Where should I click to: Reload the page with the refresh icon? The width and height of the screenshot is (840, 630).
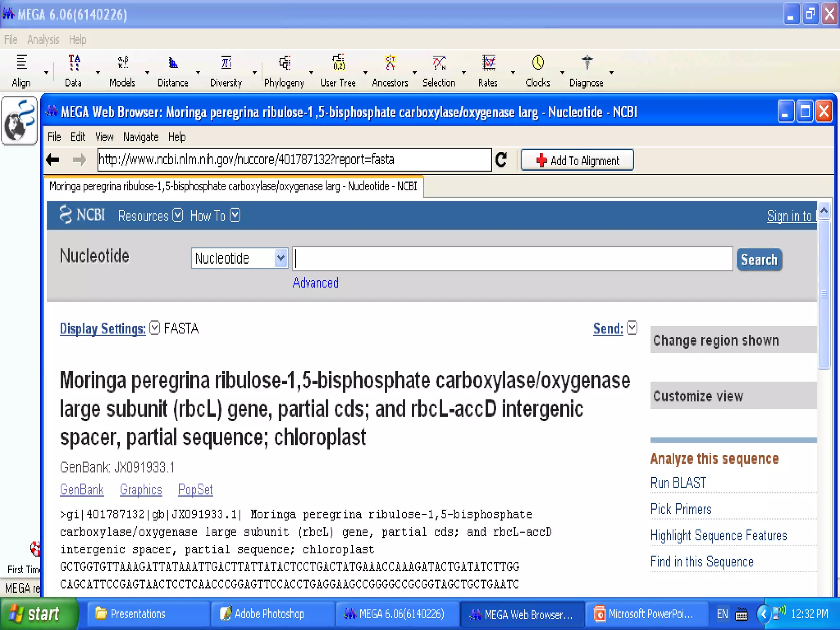tap(502, 160)
